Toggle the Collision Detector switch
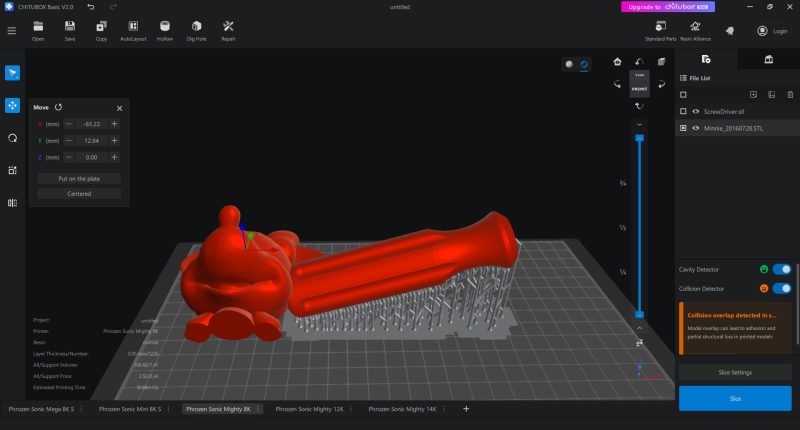Screen dimensions: 800x430 782,288
